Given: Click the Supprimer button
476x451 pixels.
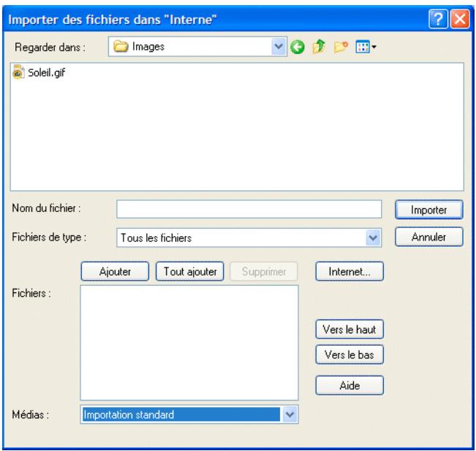Looking at the screenshot, I should click(x=264, y=271).
